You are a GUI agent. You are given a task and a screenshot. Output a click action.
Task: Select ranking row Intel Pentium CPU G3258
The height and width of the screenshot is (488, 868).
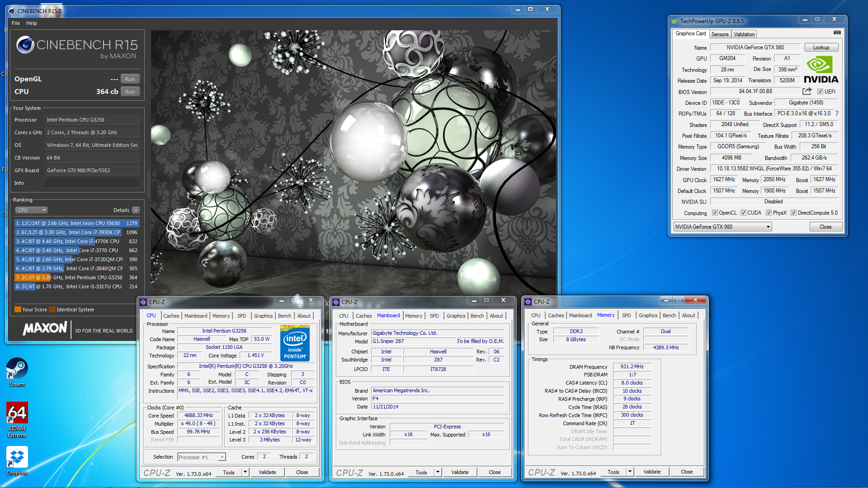coord(77,277)
